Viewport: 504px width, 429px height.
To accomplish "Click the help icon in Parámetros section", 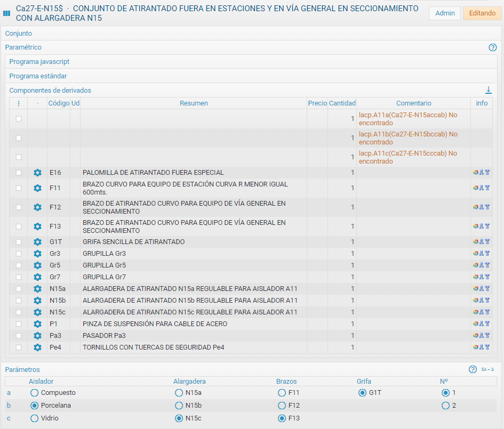I will tap(472, 369).
